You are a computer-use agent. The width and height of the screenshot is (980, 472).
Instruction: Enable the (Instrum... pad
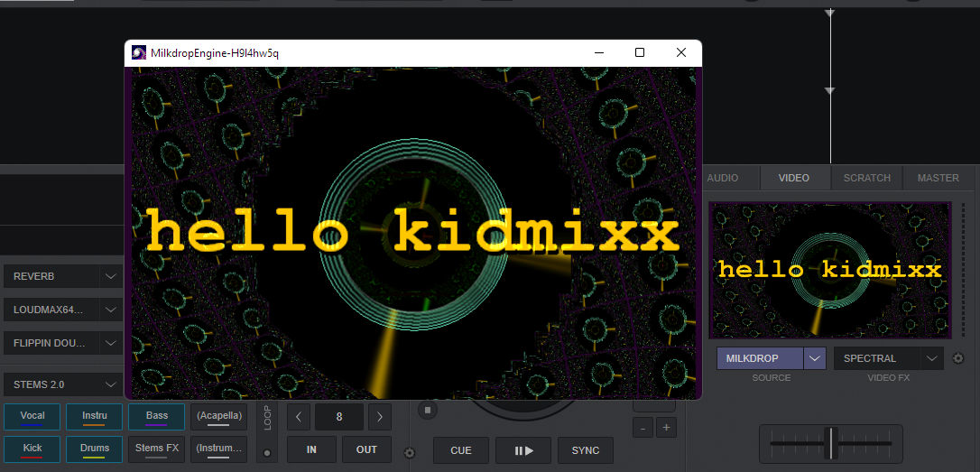(218, 449)
